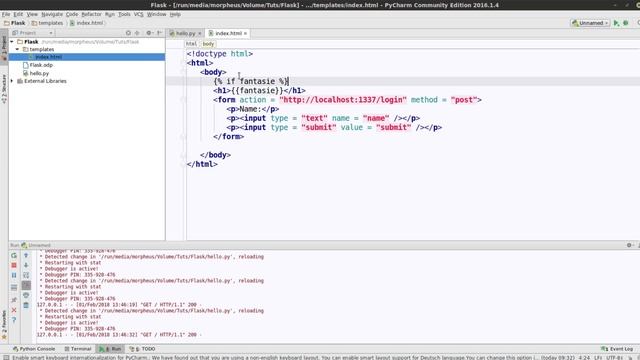Stop the running process with red square
Screen dimensions: 640x360
click(x=14, y=265)
